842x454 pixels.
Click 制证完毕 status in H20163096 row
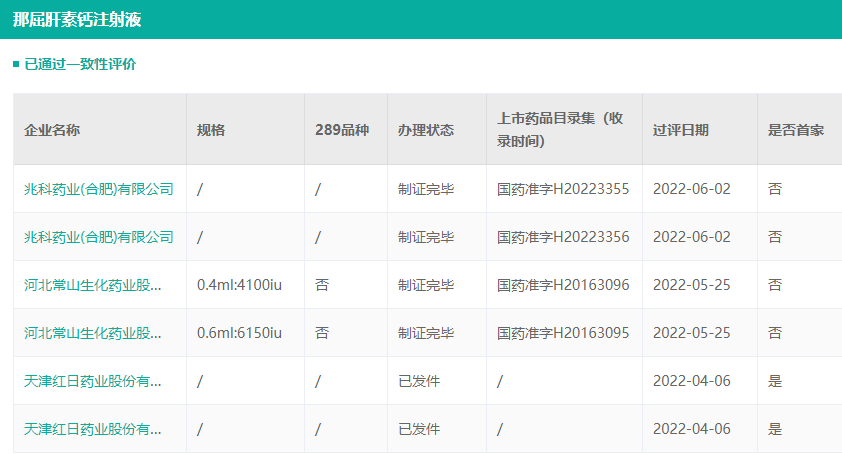[426, 285]
